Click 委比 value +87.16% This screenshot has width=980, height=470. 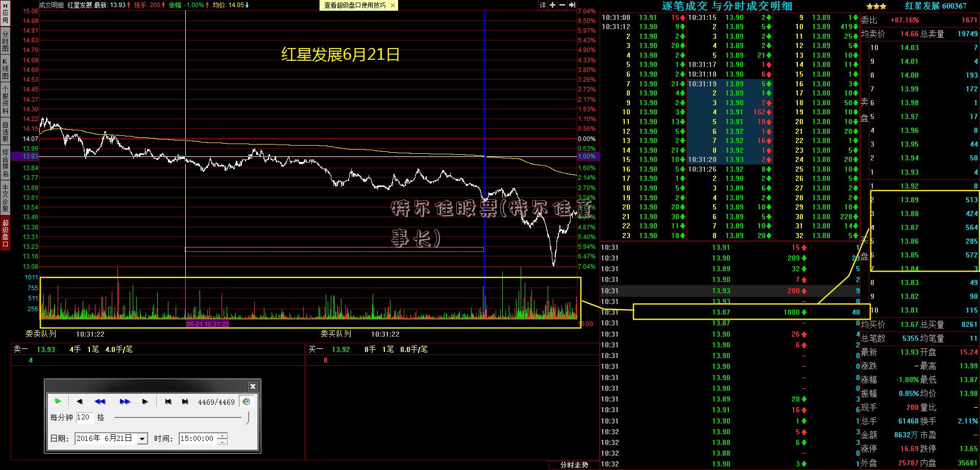(x=904, y=20)
